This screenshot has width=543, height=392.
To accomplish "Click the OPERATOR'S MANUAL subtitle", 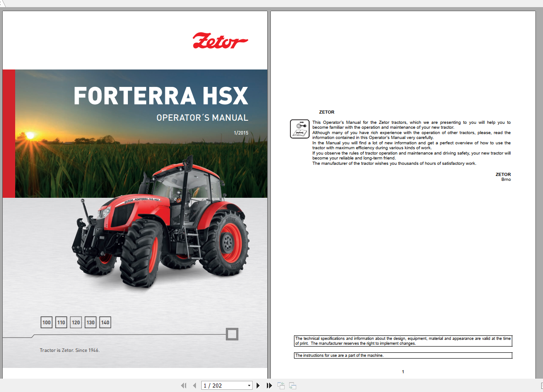I will click(202, 118).
